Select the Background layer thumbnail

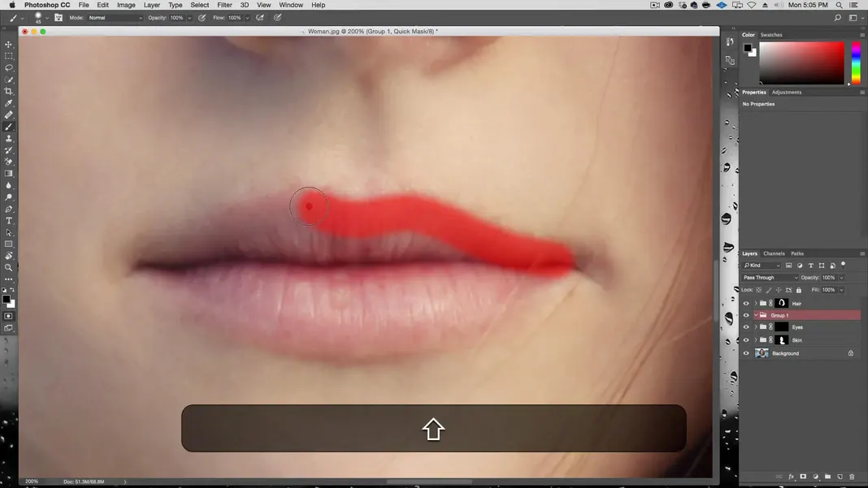tap(762, 353)
